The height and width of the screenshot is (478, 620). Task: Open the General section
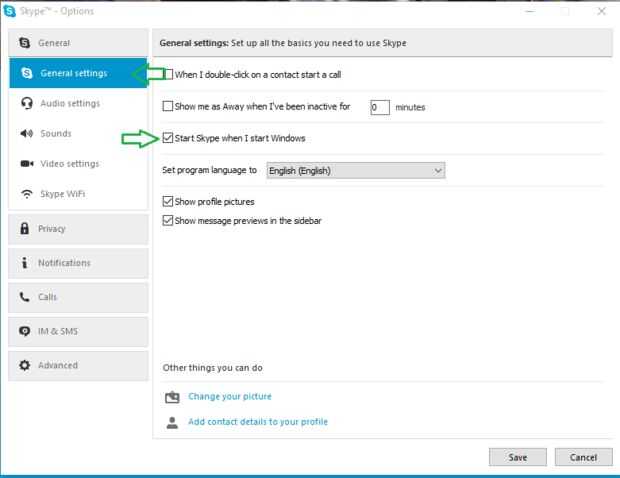pos(78,43)
